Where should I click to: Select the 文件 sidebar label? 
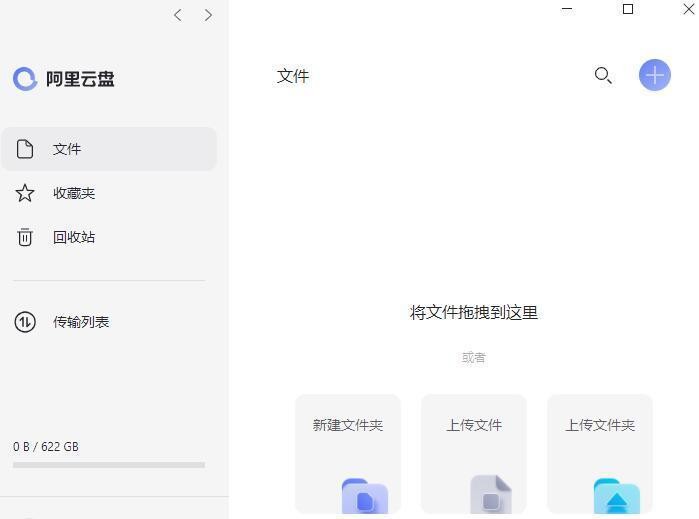point(67,149)
